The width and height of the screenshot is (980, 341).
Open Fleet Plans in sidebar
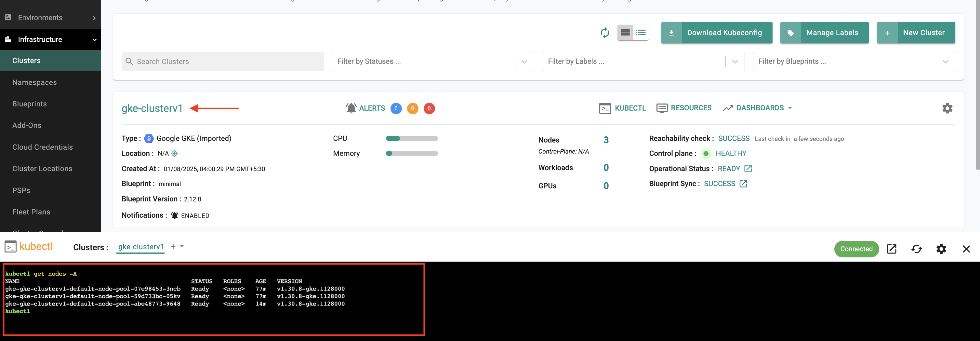[x=31, y=212]
